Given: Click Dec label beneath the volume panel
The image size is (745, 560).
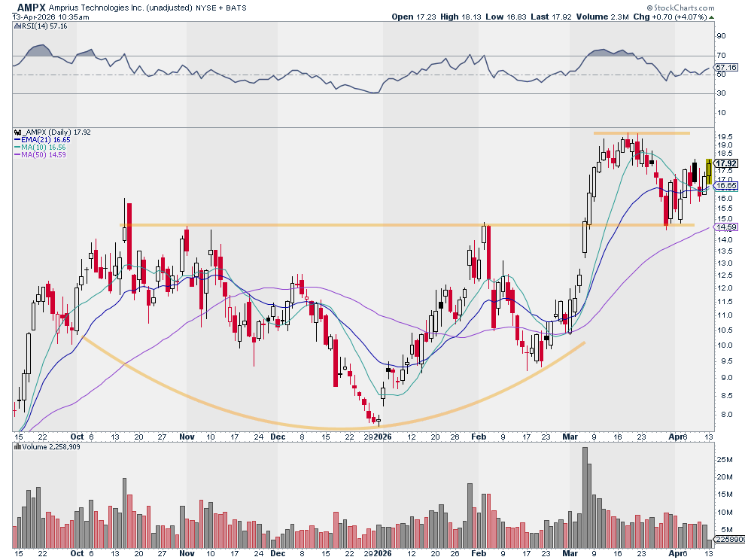Looking at the screenshot, I should pyautogui.click(x=278, y=553).
